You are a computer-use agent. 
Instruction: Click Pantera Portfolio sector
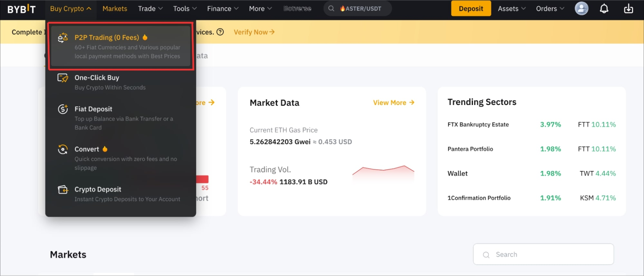tap(470, 149)
